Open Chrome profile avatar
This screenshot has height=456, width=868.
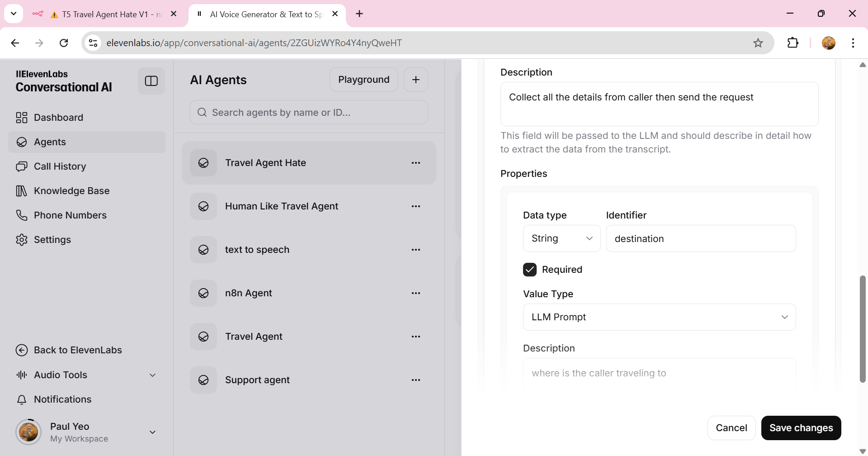[x=829, y=43]
